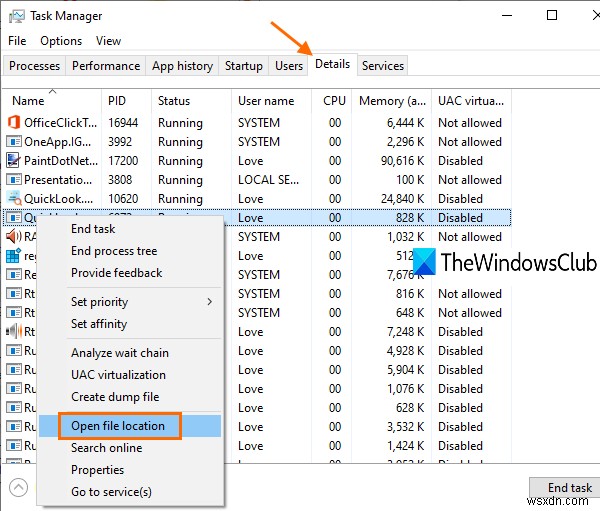The width and height of the screenshot is (600, 511).
Task: Open the Options menu
Action: pos(61,41)
